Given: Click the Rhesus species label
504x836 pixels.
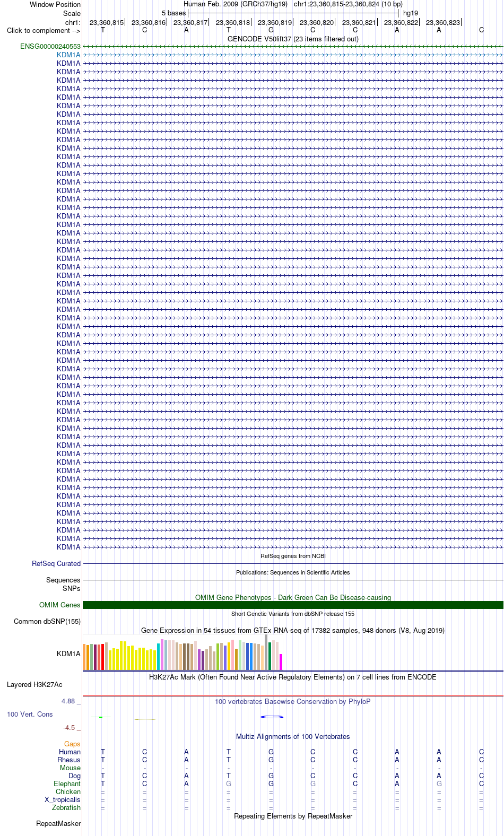Looking at the screenshot, I should pyautogui.click(x=69, y=760).
